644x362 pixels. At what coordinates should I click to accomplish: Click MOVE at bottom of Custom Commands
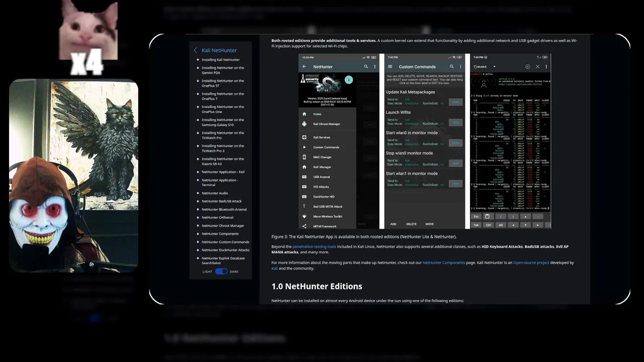point(429,224)
